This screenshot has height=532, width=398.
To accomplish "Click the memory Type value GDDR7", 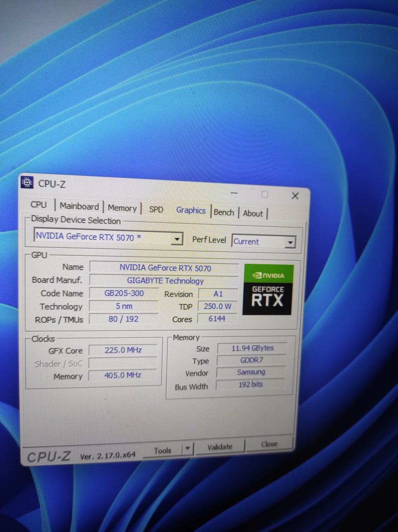I will [252, 360].
